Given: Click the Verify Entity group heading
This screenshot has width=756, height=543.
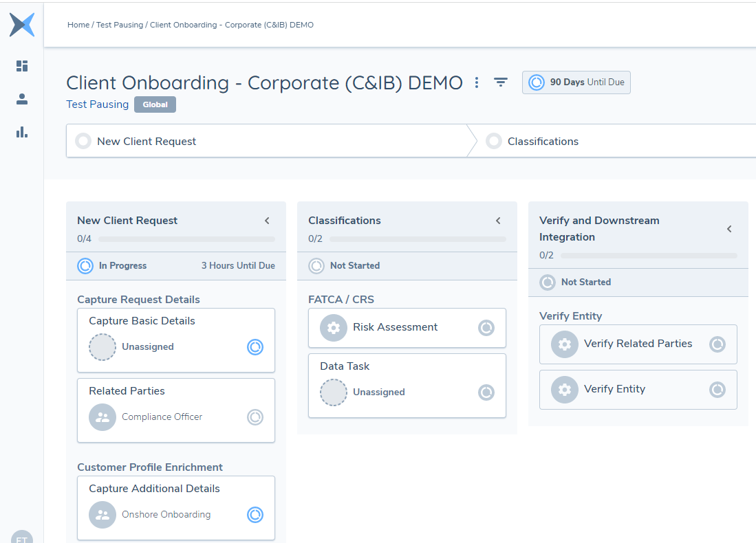Looking at the screenshot, I should [570, 316].
